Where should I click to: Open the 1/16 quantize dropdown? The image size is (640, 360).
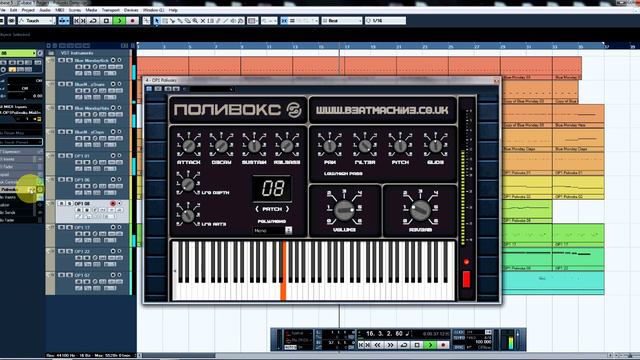(x=385, y=20)
